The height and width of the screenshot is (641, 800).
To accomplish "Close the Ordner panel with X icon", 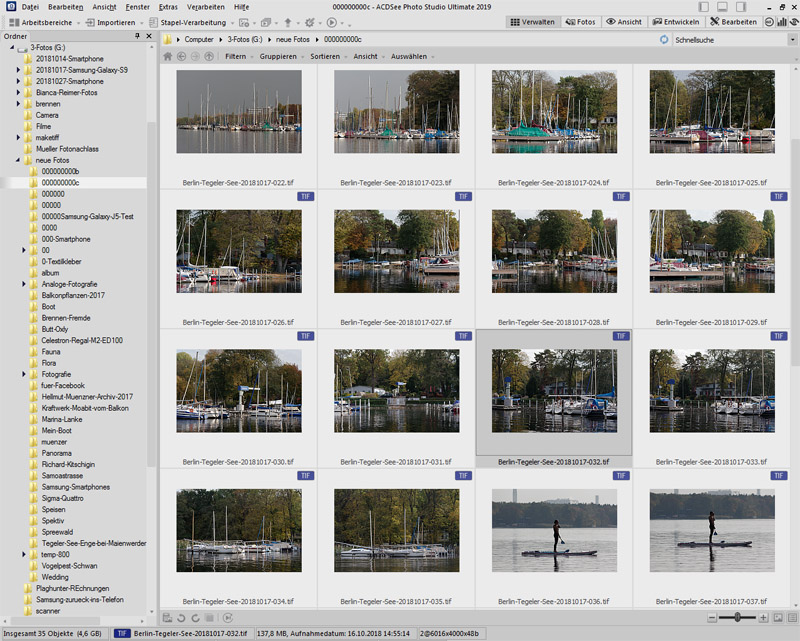I will (149, 36).
